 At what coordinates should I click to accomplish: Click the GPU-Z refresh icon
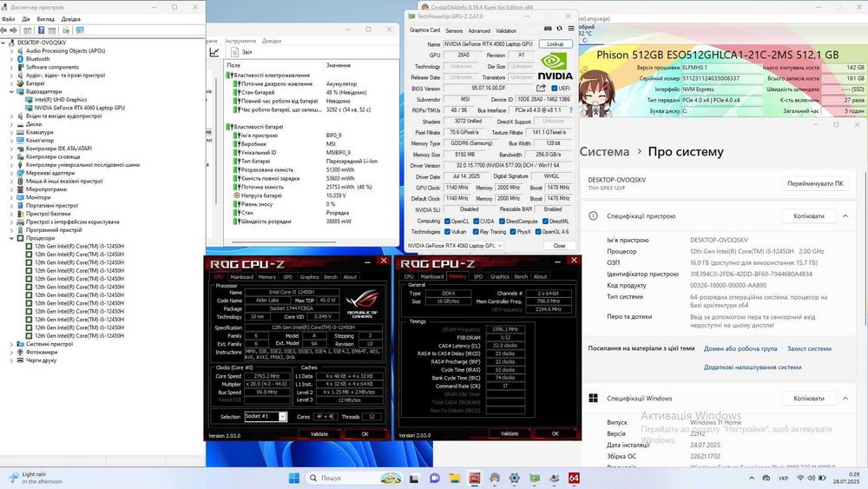coord(559,29)
